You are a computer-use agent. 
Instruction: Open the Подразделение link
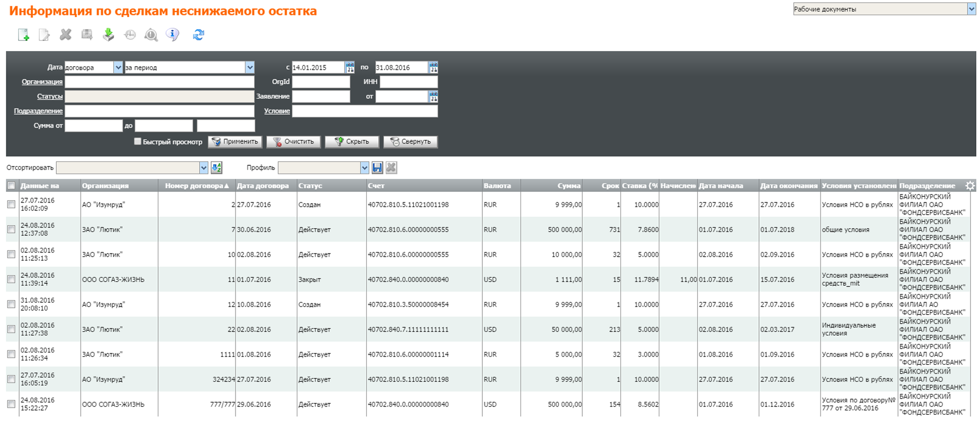coord(38,111)
